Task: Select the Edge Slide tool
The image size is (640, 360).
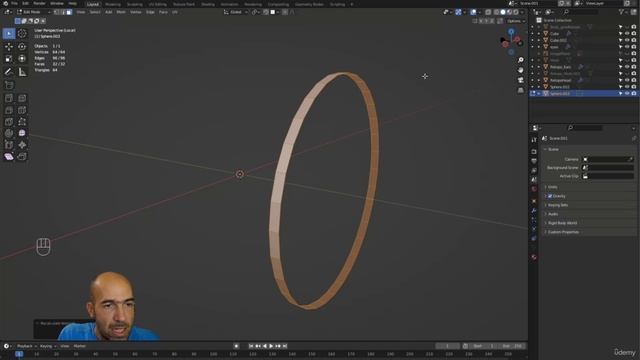Action: tap(9, 145)
